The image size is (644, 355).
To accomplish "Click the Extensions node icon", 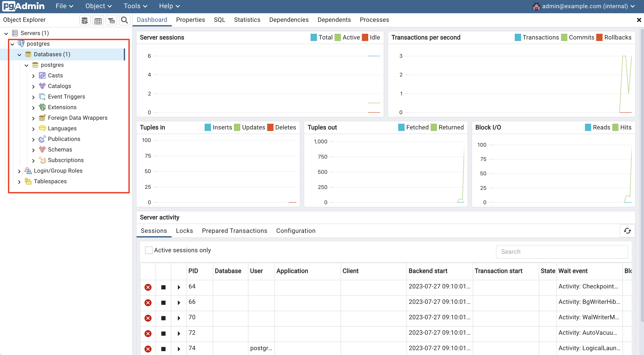I will [x=42, y=107].
